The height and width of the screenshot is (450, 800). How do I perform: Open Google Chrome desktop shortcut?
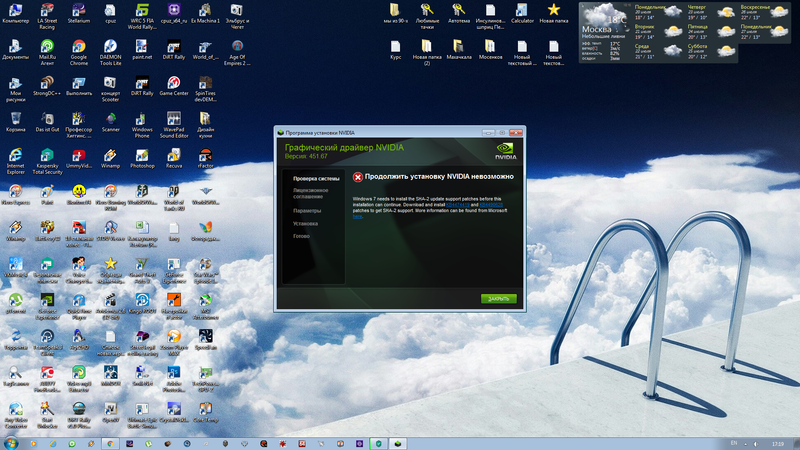coord(79,53)
